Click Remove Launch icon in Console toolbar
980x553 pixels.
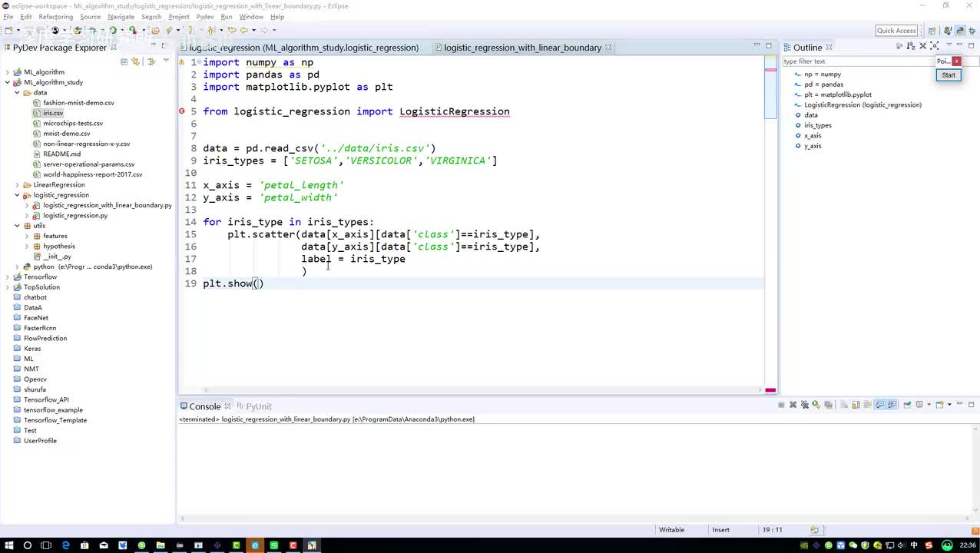pos(793,405)
